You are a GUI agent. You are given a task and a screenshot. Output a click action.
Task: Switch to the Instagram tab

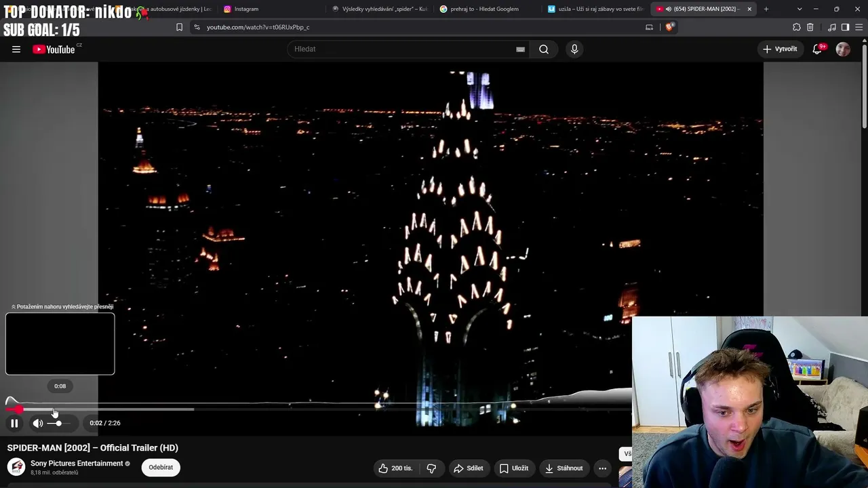(x=271, y=9)
